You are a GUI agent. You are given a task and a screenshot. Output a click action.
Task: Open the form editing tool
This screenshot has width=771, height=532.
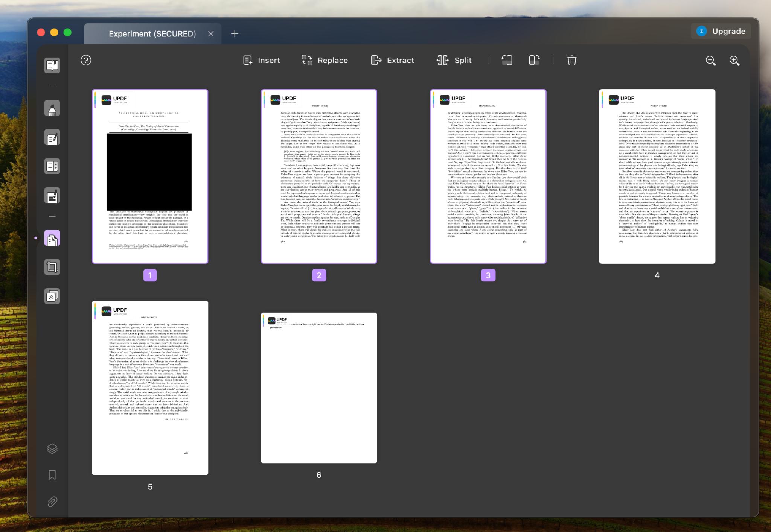[52, 166]
